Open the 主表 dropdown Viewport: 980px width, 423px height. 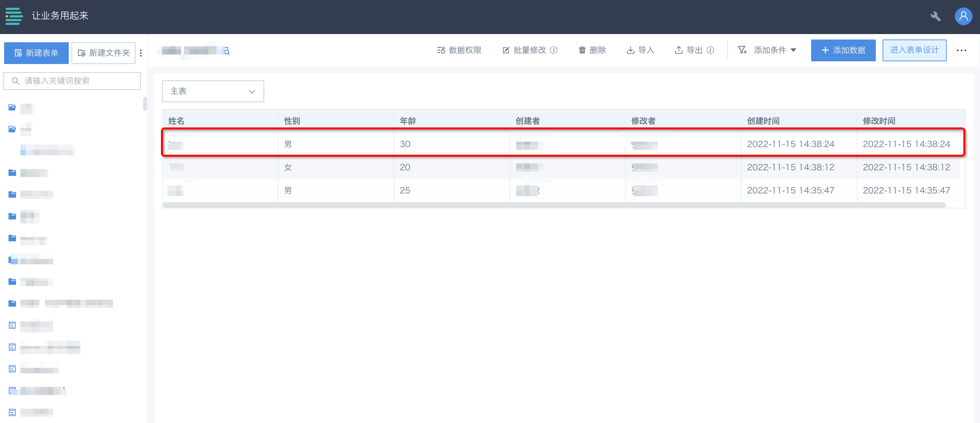click(x=213, y=91)
